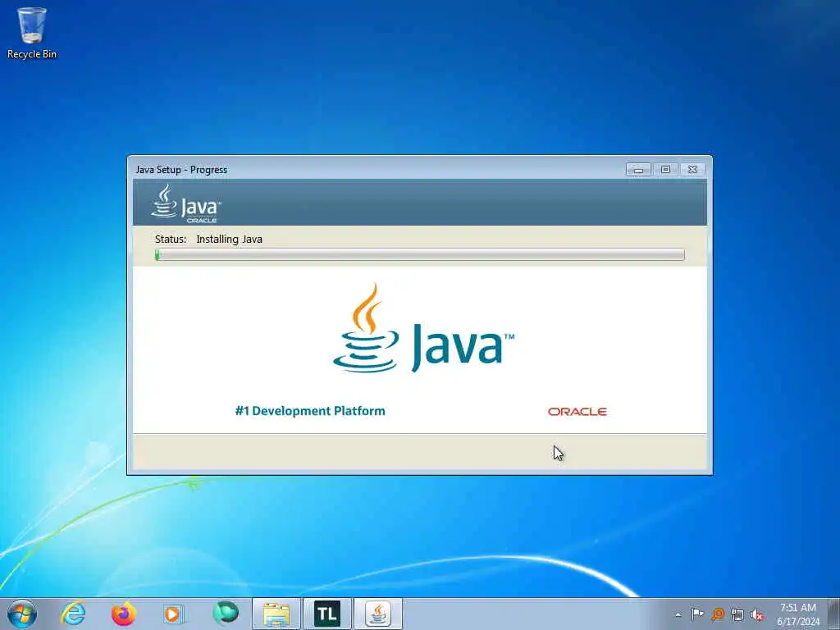840x630 pixels.
Task: Open Windows Media Player taskbar icon
Action: coord(173,614)
